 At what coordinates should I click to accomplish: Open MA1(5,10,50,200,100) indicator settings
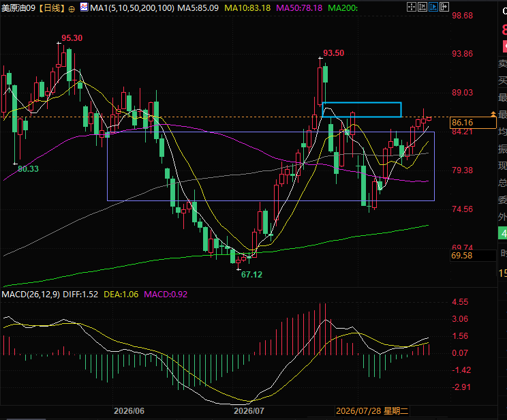click(132, 8)
